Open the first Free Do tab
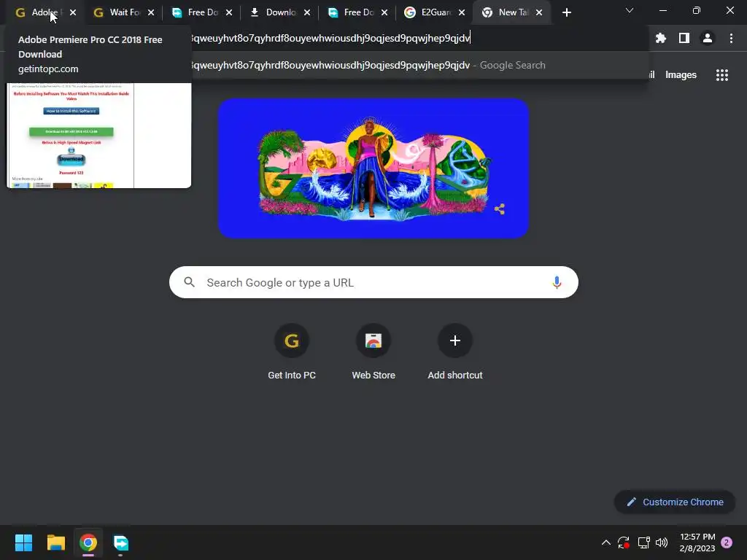747x560 pixels. click(202, 12)
